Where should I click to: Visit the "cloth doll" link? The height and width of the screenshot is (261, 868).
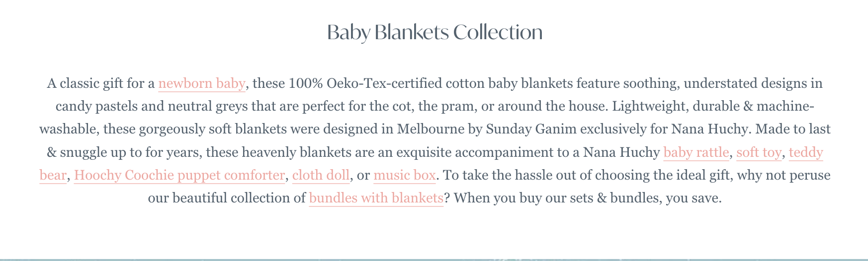pos(321,176)
